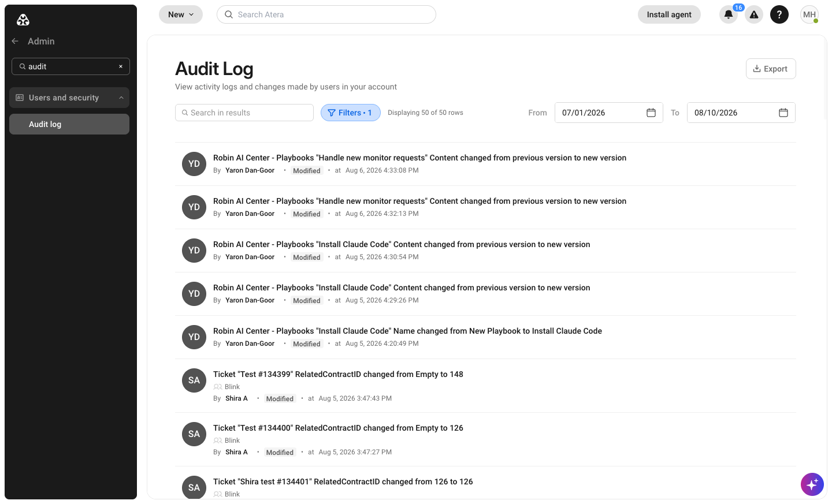The width and height of the screenshot is (832, 504).
Task: Select Ticket Shira test #134401 entry title
Action: click(343, 481)
